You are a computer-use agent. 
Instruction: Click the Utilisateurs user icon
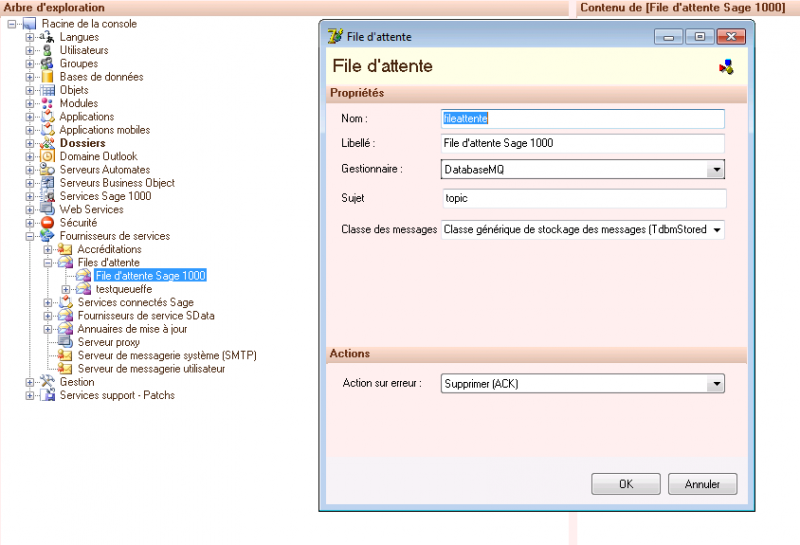pos(47,50)
